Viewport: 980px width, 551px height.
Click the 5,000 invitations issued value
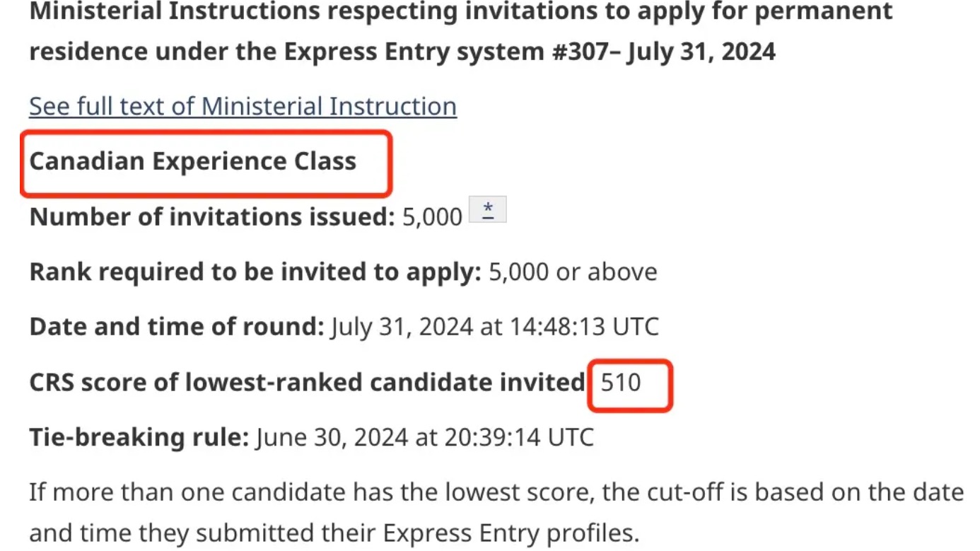click(x=432, y=216)
